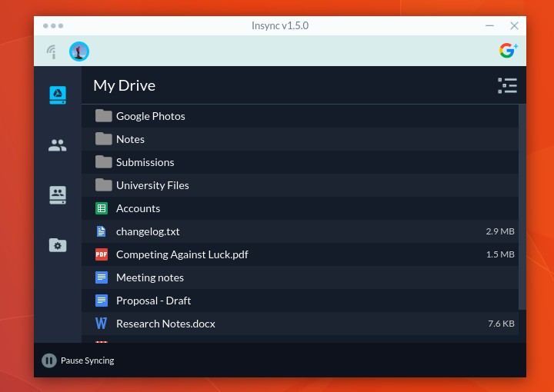
Task: Click the My Drive heading
Action: click(125, 86)
